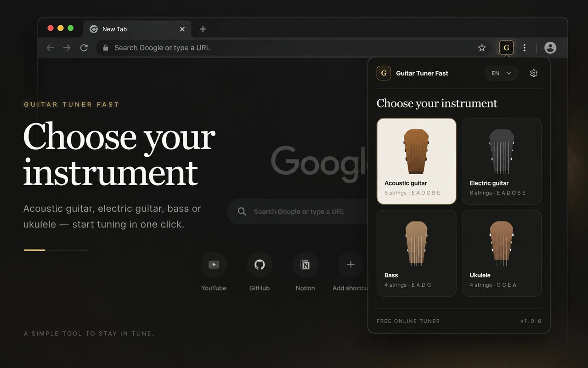Click the address bar URL field
Screen dimensions: 588x368
(x=294, y=48)
